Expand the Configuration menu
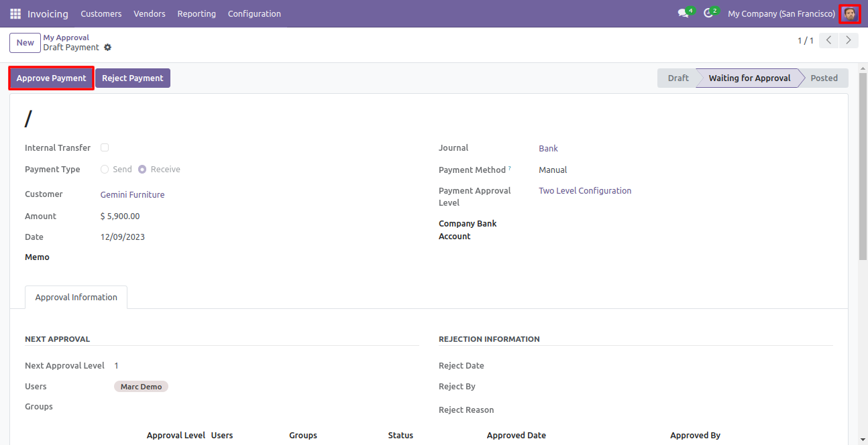 click(x=254, y=13)
